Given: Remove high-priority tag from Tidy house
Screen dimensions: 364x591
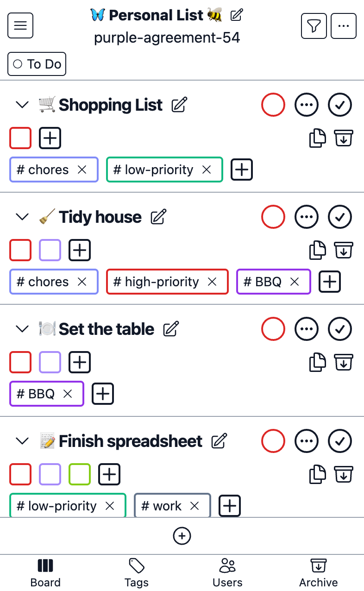Looking at the screenshot, I should click(x=212, y=282).
